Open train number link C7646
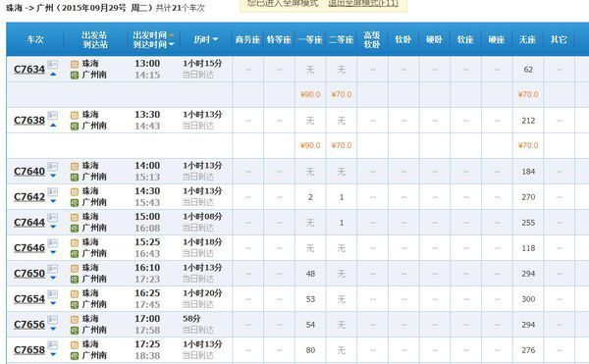This screenshot has width=589, height=364. (x=29, y=248)
